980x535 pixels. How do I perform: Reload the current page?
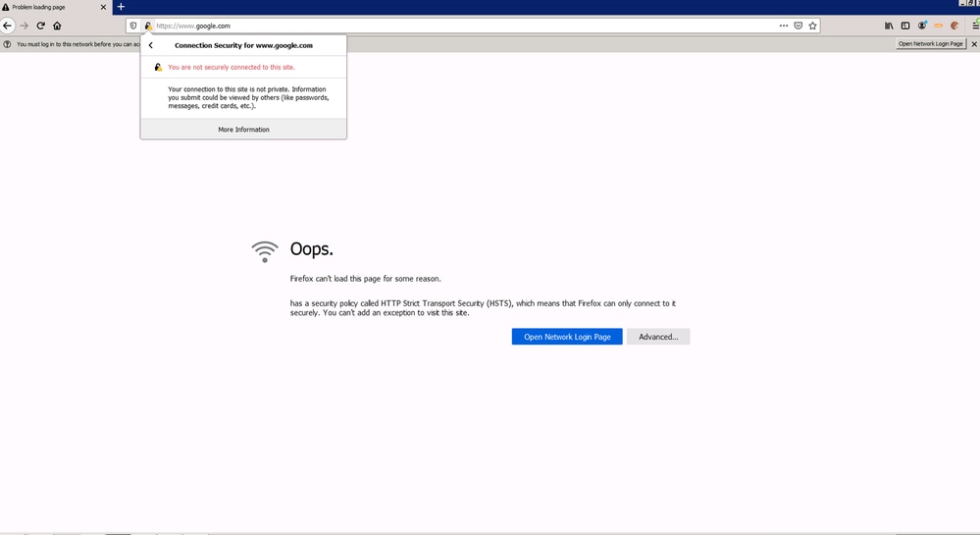click(x=40, y=26)
